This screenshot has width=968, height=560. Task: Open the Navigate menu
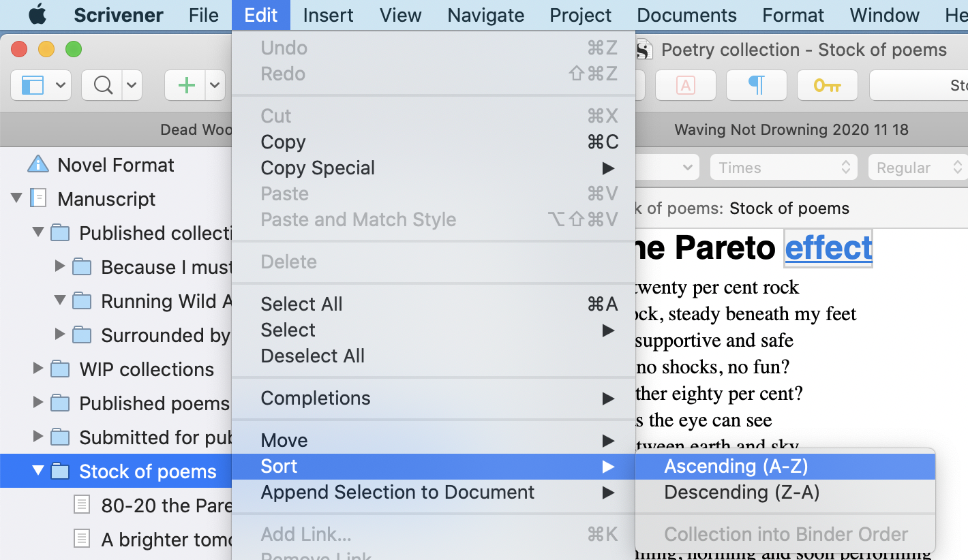pyautogui.click(x=486, y=15)
